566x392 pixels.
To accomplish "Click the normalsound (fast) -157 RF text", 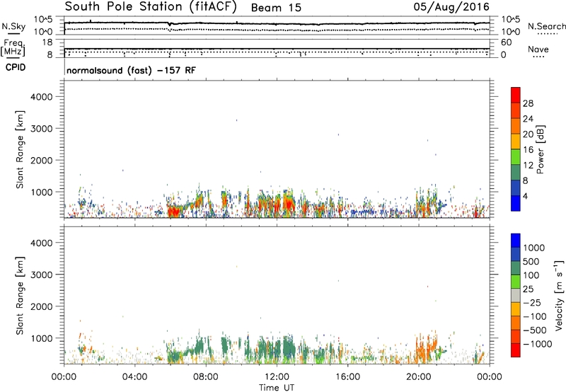I will (132, 70).
